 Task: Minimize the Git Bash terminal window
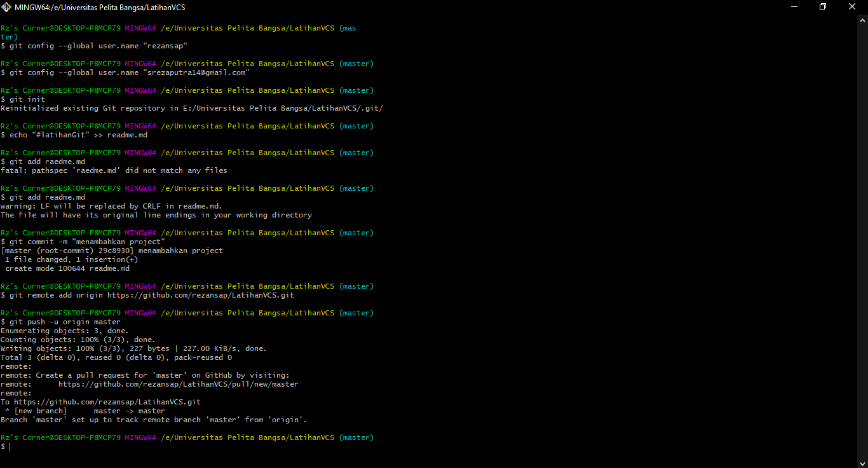pyautogui.click(x=795, y=6)
